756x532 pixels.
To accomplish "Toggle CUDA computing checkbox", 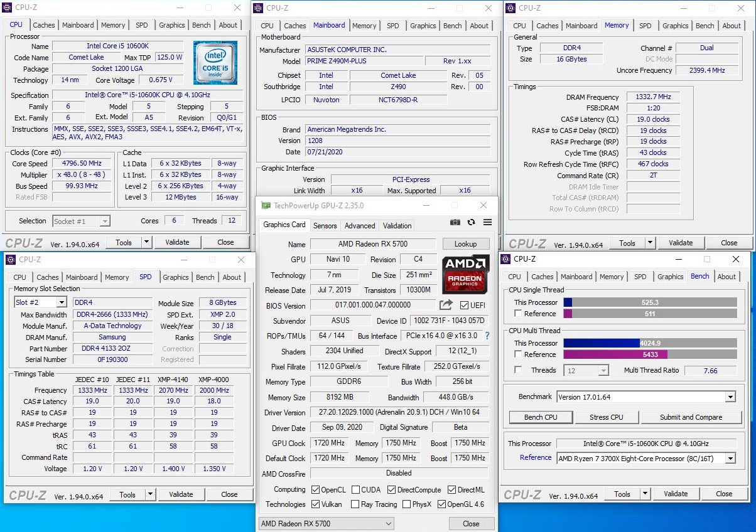I will 356,489.
